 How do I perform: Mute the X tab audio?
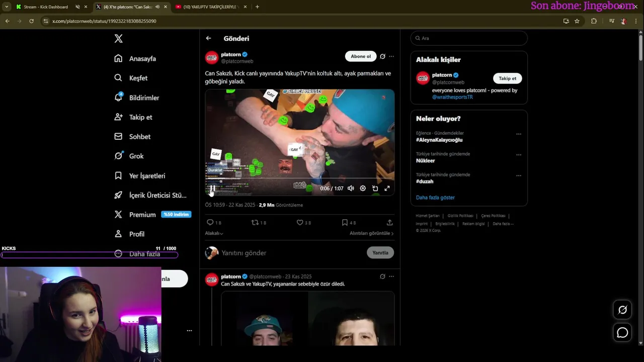157,7
